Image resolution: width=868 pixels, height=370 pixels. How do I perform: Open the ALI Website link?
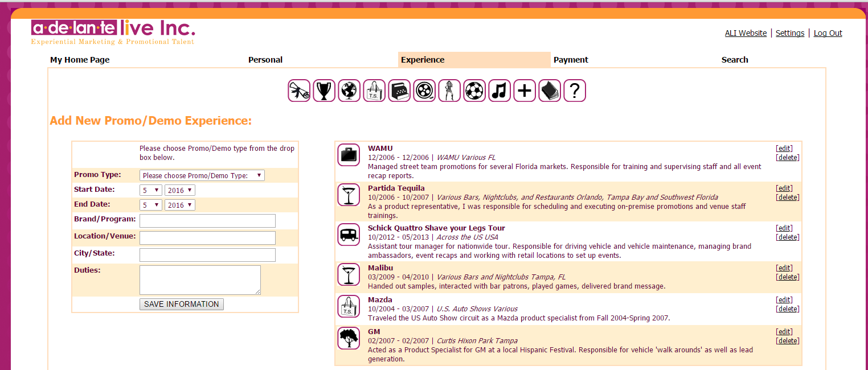pos(746,33)
